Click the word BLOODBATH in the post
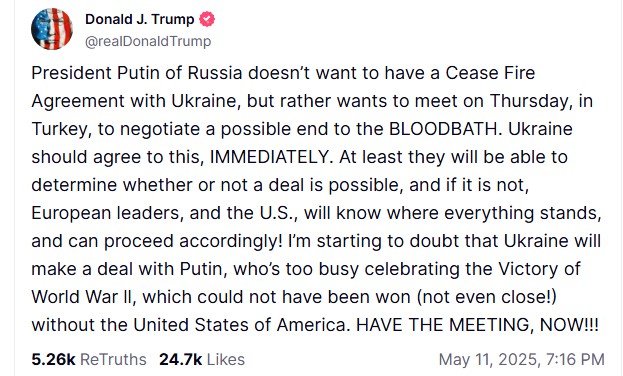This screenshot has width=623, height=376. 443,129
